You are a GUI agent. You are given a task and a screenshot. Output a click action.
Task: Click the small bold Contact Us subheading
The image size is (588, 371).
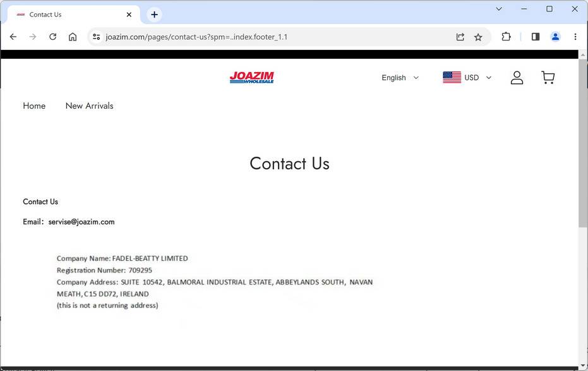pyautogui.click(x=40, y=202)
